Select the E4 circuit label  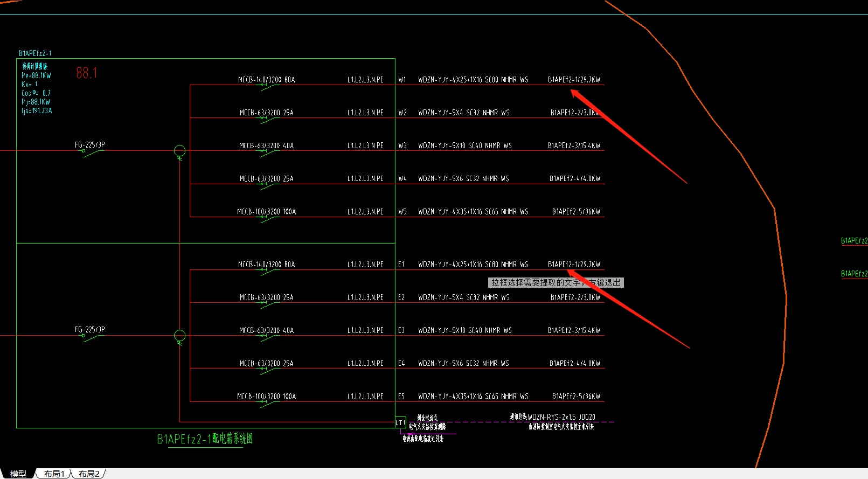click(401, 363)
